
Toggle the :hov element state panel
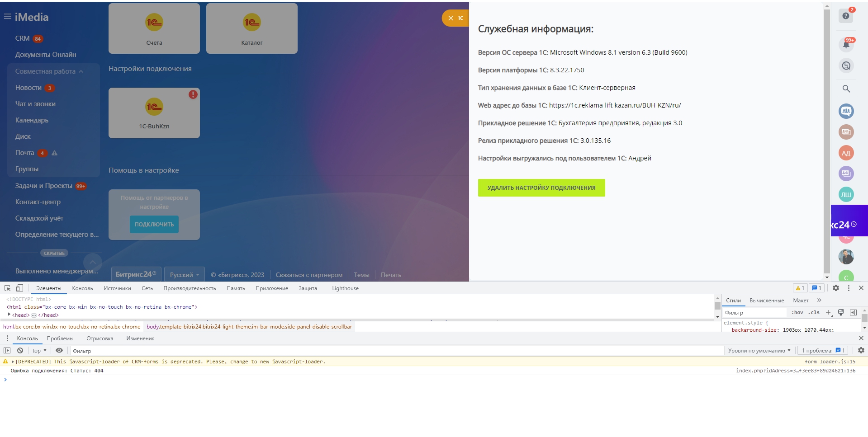pos(797,312)
